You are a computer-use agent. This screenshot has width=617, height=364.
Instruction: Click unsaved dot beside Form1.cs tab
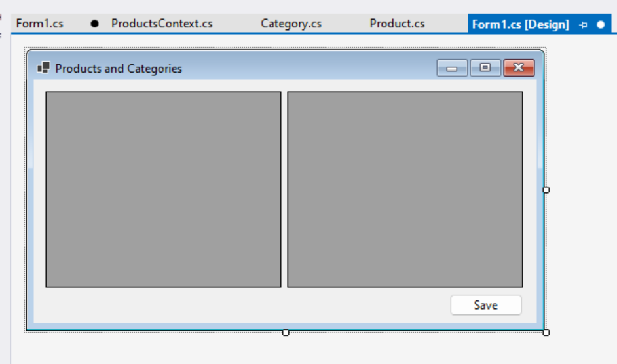tap(94, 24)
